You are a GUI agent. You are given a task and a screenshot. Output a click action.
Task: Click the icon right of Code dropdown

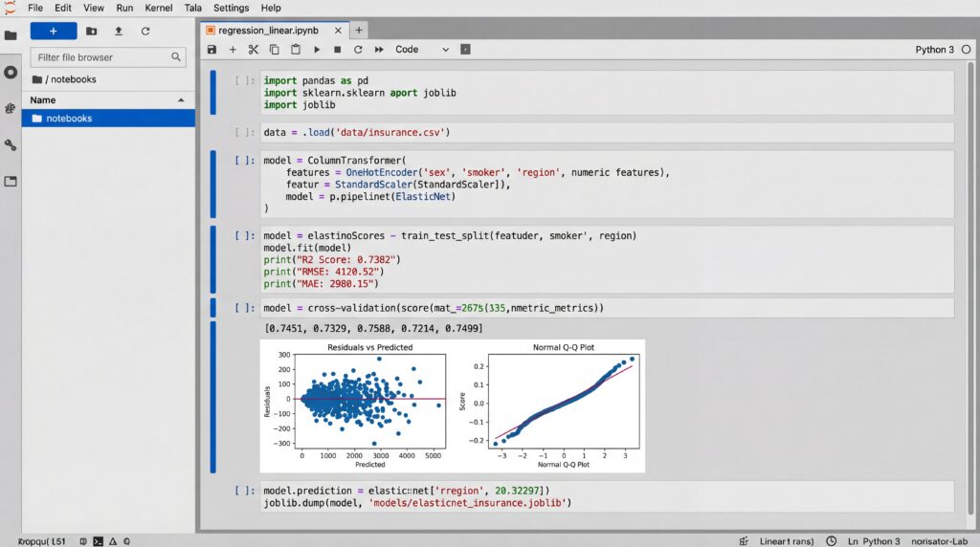coord(466,50)
